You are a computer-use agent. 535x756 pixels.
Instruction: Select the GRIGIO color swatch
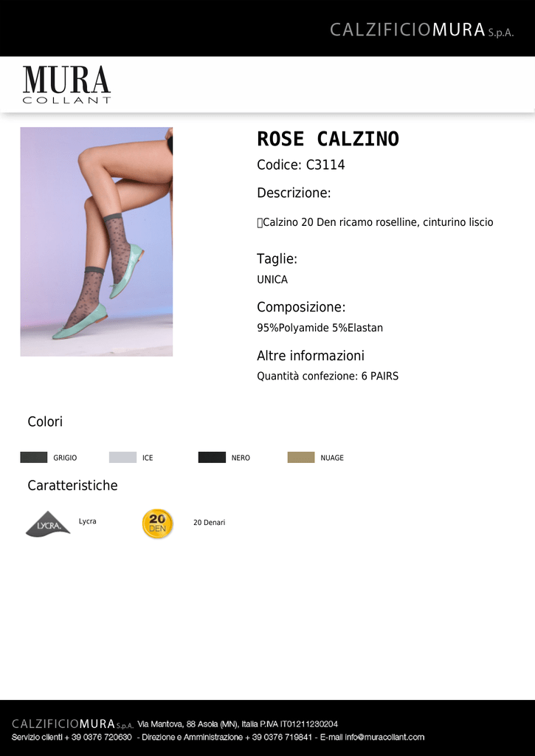click(x=34, y=457)
